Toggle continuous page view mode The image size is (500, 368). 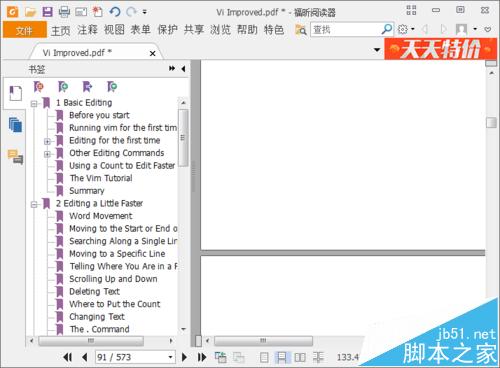click(282, 357)
